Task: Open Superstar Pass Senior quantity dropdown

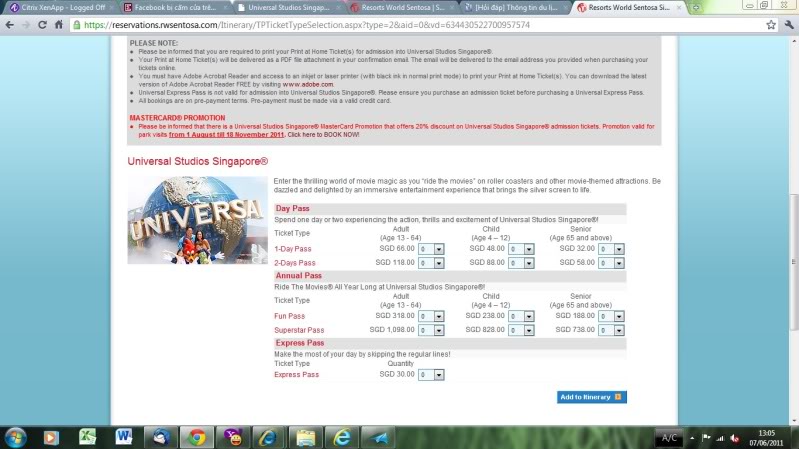Action: (x=611, y=330)
